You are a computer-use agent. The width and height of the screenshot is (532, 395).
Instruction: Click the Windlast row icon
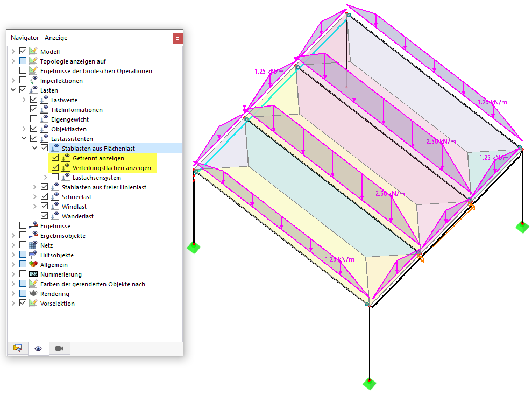[55, 206]
